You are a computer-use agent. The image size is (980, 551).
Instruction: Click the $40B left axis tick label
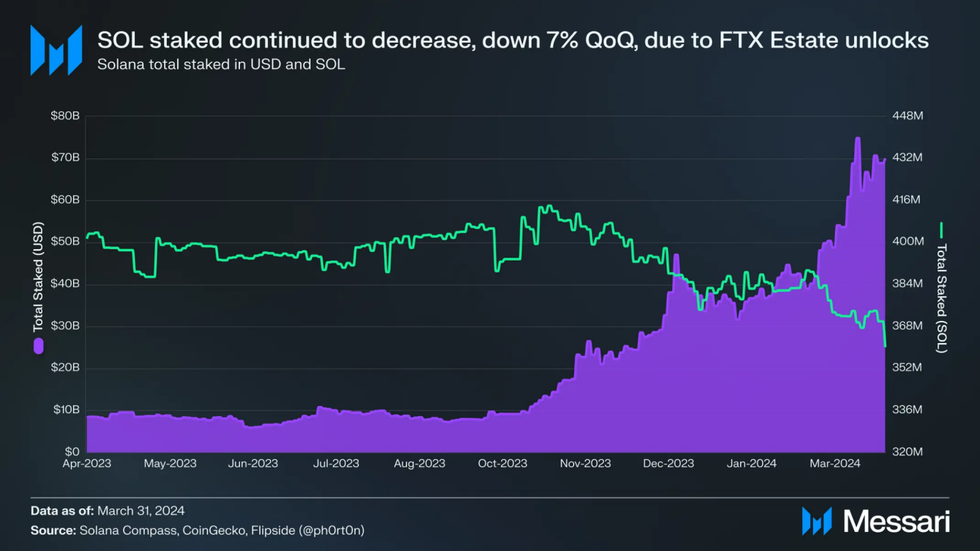click(x=65, y=284)
